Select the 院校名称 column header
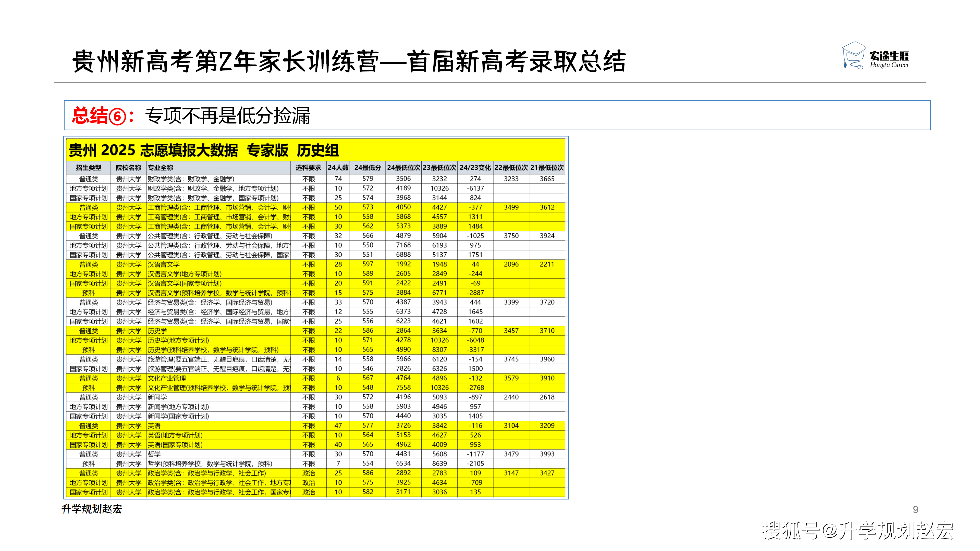Viewport: 980px width, 551px height. 129,168
